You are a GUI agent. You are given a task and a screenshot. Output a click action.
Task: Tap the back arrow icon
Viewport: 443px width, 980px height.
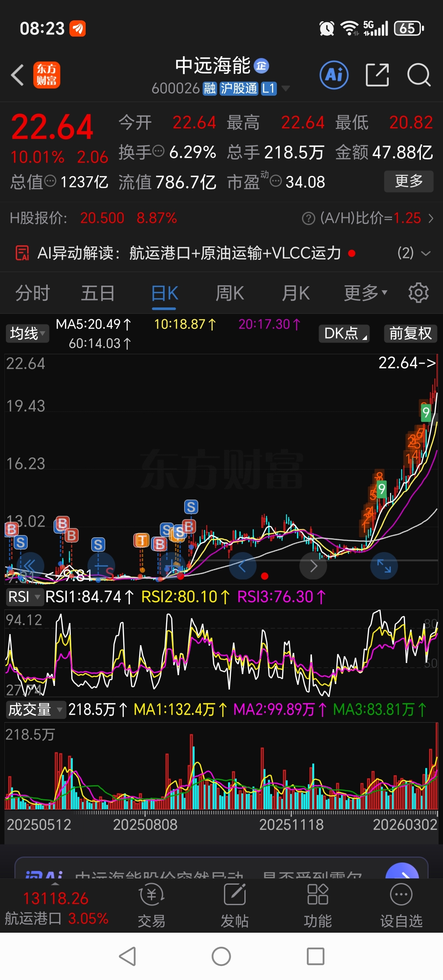point(17,75)
